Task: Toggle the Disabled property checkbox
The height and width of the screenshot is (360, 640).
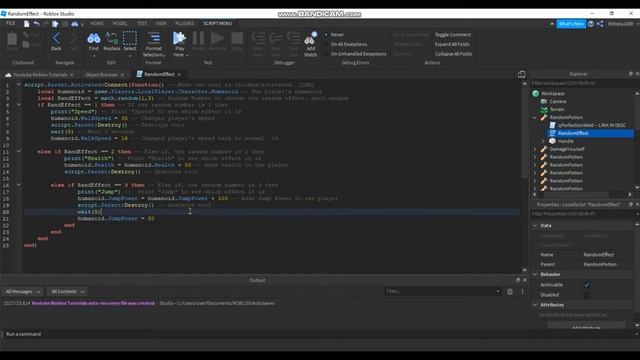Action: (x=587, y=295)
